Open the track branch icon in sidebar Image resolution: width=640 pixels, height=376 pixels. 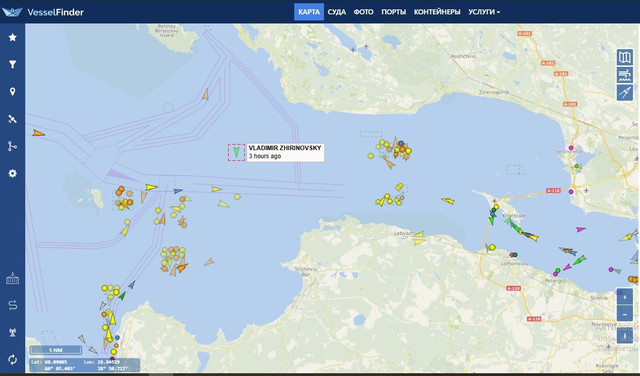[13, 146]
